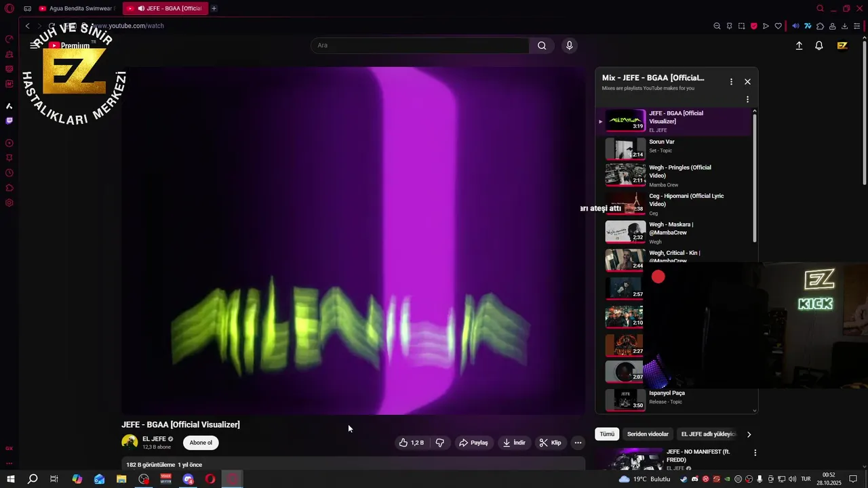Go back in the browser
Viewport: 868px width, 488px height.
28,26
